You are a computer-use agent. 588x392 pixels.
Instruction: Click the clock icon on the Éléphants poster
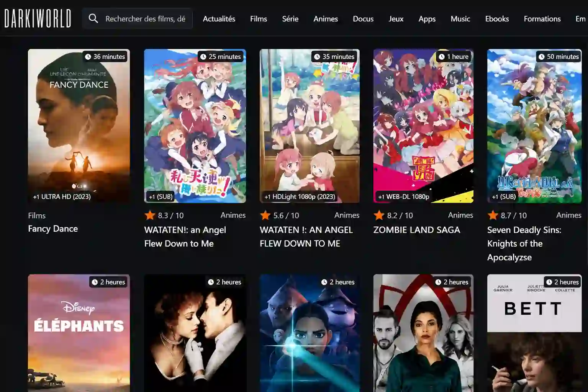[x=95, y=282]
